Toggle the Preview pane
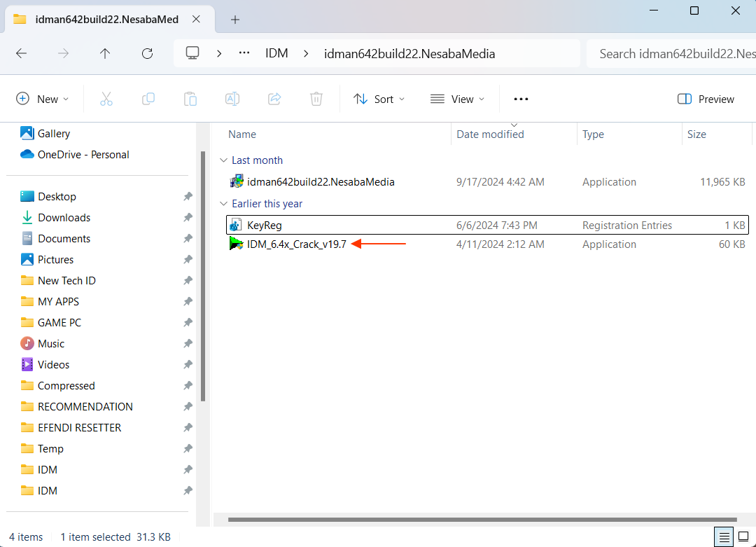 click(706, 99)
